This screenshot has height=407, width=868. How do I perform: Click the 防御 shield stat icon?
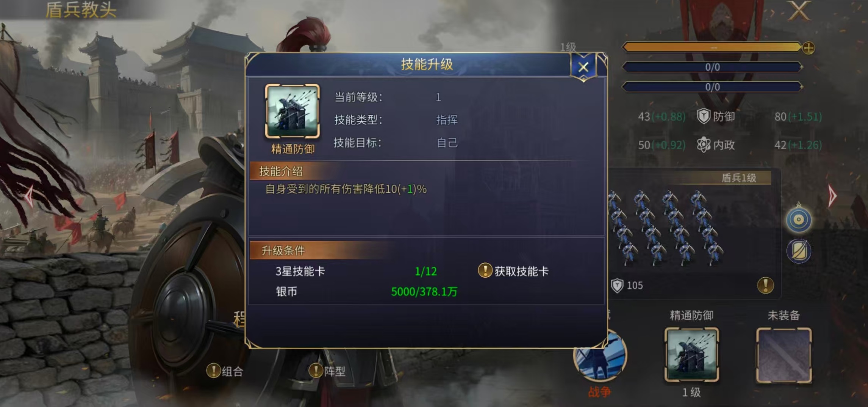pyautogui.click(x=703, y=116)
